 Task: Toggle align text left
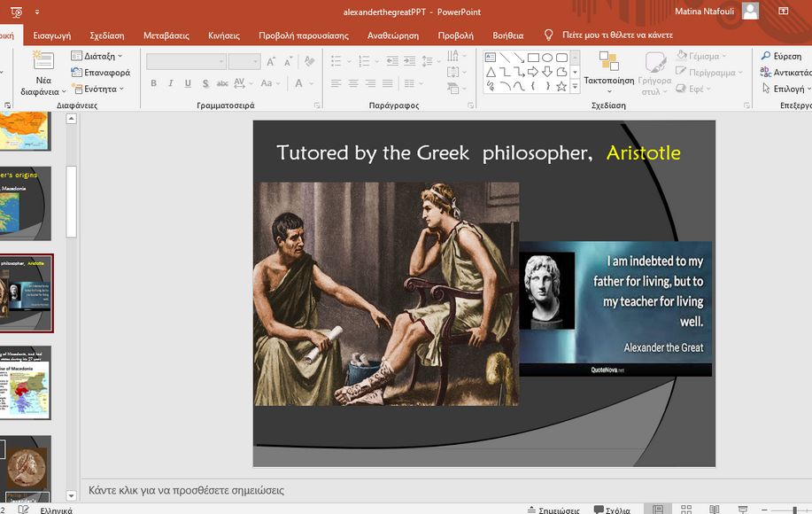click(x=336, y=83)
